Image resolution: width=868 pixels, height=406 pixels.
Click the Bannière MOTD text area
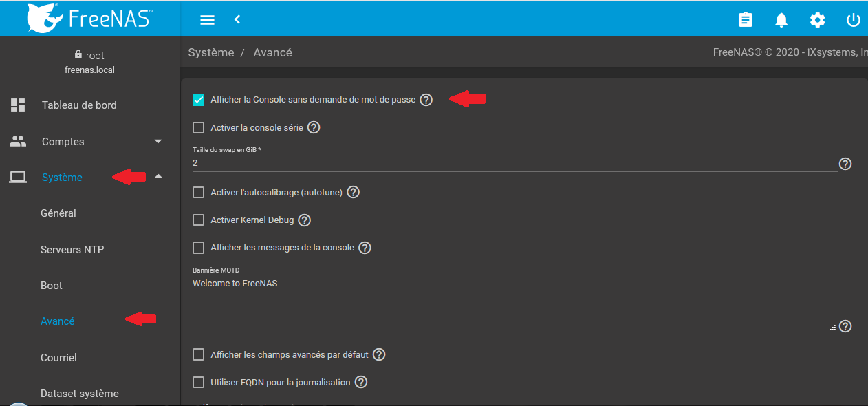pos(512,303)
